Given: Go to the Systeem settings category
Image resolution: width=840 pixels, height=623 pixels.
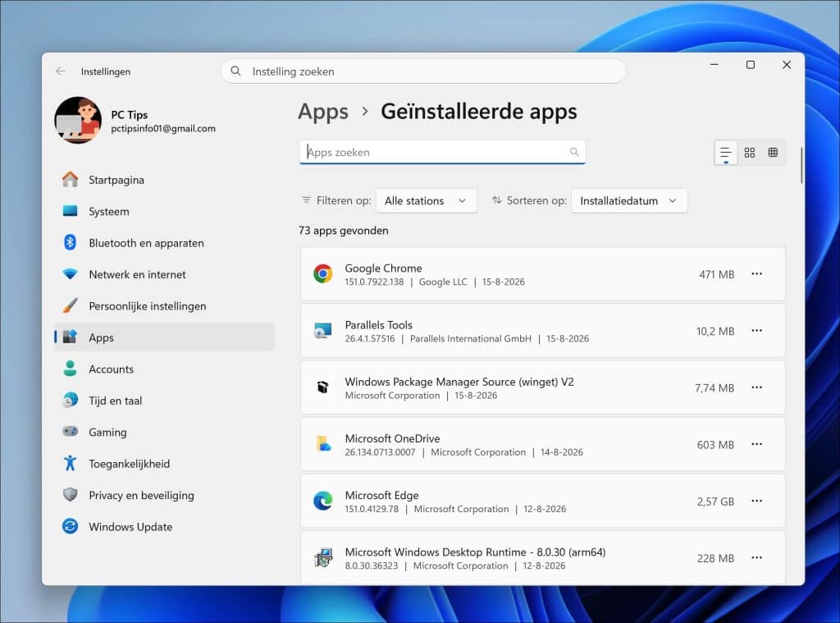Looking at the screenshot, I should click(164, 211).
